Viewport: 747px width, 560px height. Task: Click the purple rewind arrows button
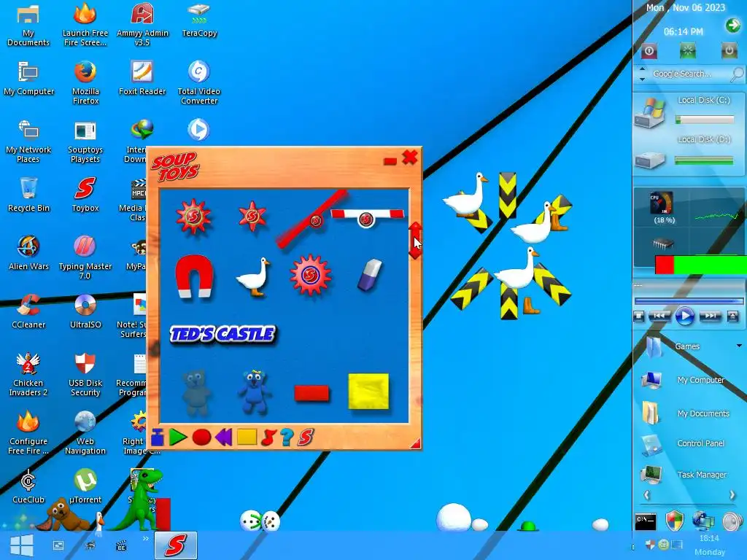(223, 437)
